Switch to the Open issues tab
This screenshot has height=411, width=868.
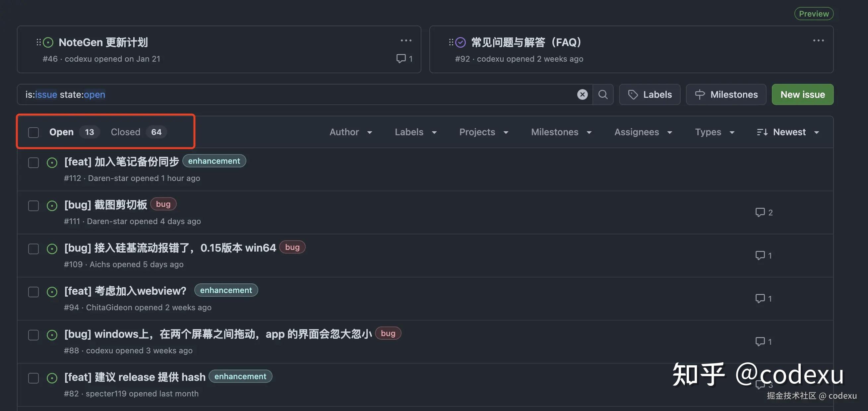tap(74, 132)
